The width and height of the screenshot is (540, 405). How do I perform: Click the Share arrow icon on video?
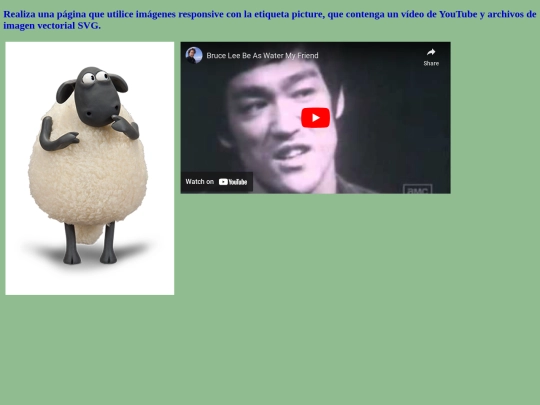[431, 52]
